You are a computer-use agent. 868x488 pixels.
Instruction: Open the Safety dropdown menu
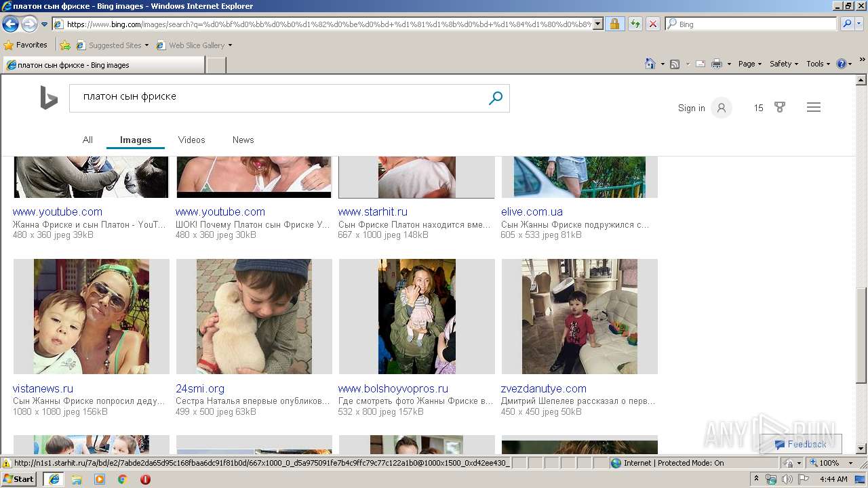coord(784,64)
